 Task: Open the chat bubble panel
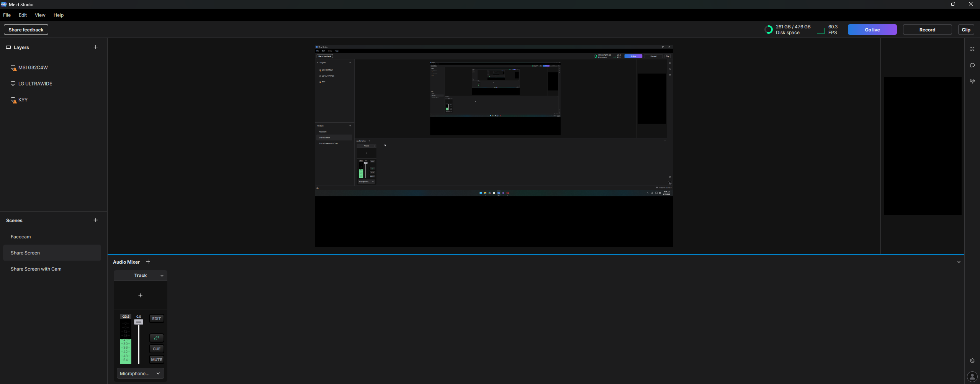click(x=972, y=65)
